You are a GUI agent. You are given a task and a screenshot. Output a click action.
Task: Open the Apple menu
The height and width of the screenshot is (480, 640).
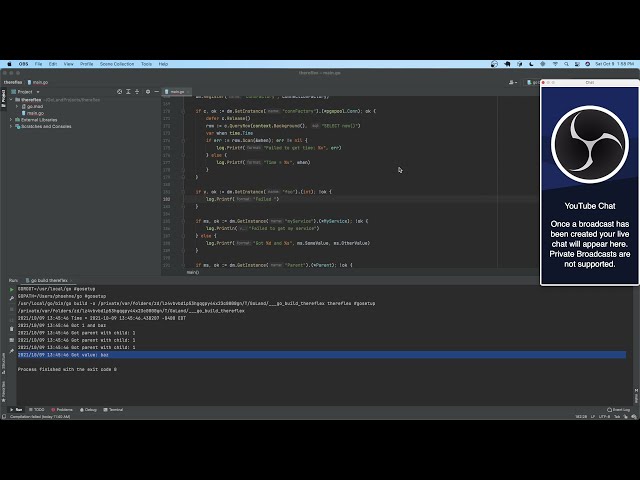9,64
